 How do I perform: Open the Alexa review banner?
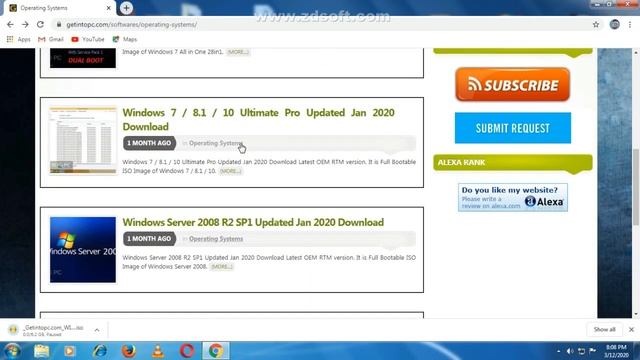point(513,197)
